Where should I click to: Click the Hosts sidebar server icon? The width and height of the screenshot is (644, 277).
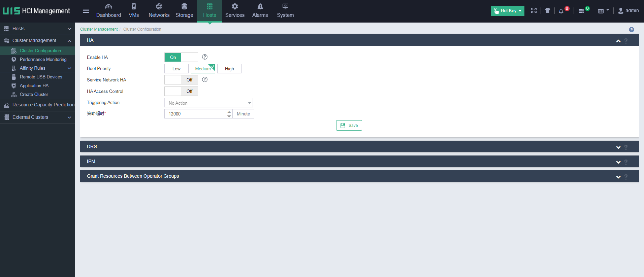[x=6, y=29]
